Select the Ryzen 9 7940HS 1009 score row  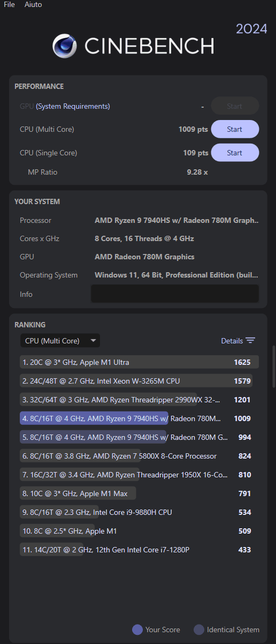tap(139, 418)
